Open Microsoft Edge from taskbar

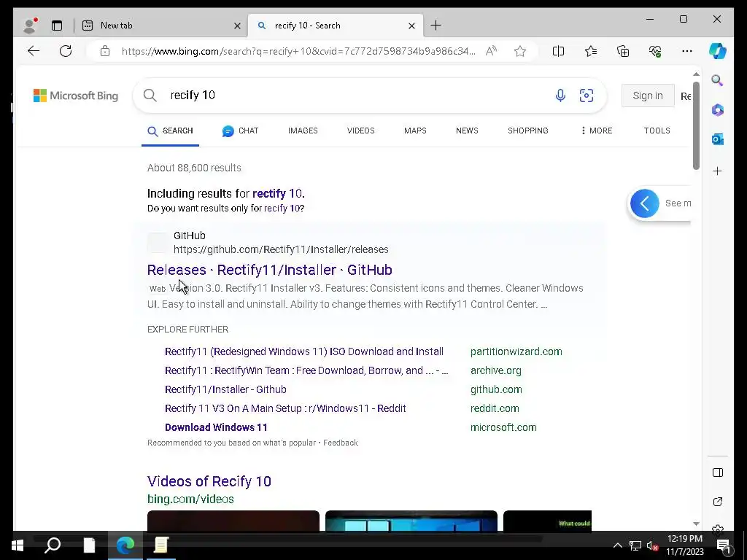125,545
